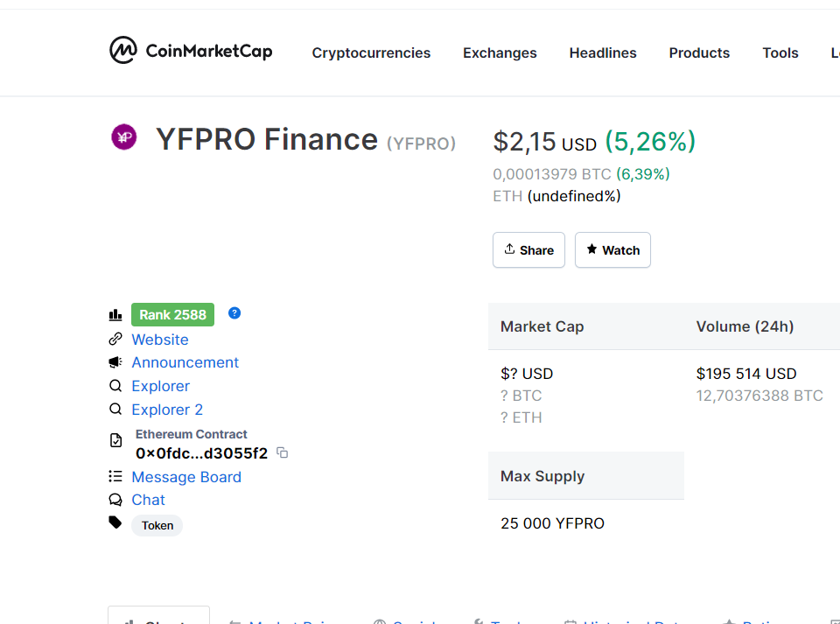Screen dimensions: 840x624
Task: Copy the Ethereum contract address
Action: 282,452
